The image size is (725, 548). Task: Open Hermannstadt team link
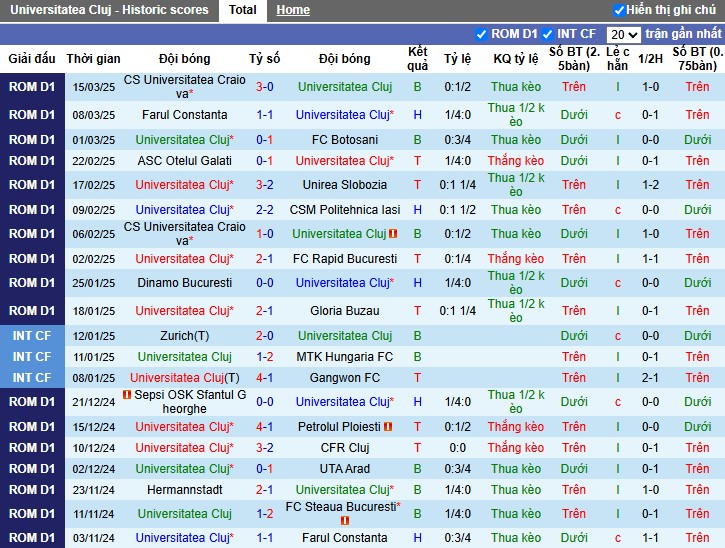point(184,490)
